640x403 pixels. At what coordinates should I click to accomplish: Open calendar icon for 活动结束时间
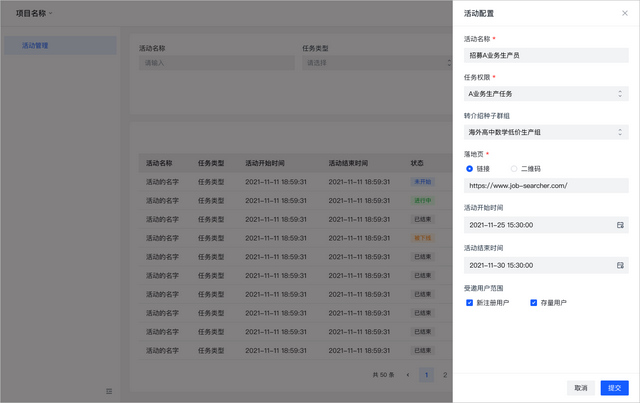tap(620, 265)
